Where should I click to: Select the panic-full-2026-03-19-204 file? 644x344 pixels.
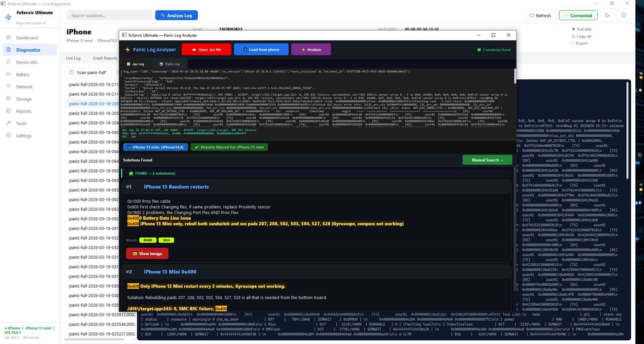(x=94, y=123)
